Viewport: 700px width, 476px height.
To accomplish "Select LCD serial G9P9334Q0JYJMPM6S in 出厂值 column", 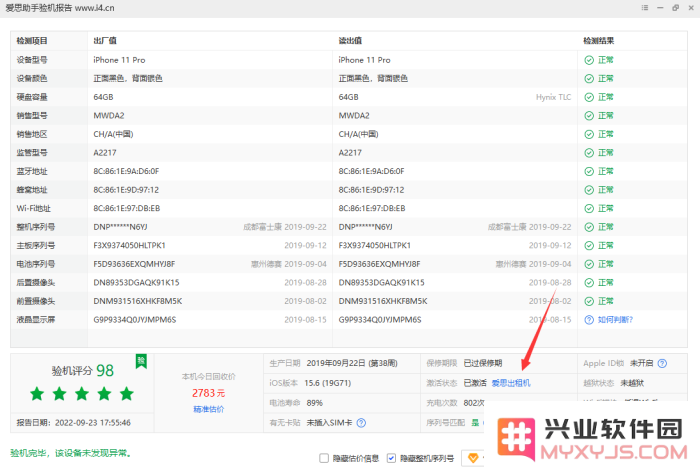I will coord(135,320).
